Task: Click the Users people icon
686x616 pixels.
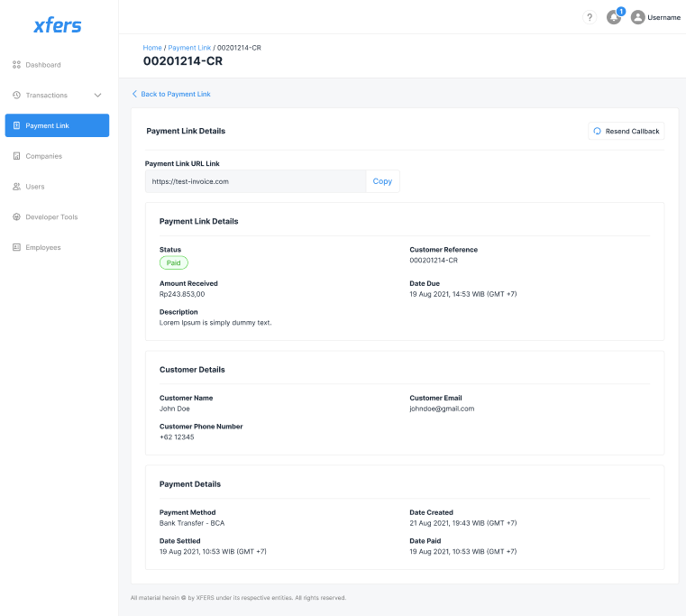Action: coord(16,187)
